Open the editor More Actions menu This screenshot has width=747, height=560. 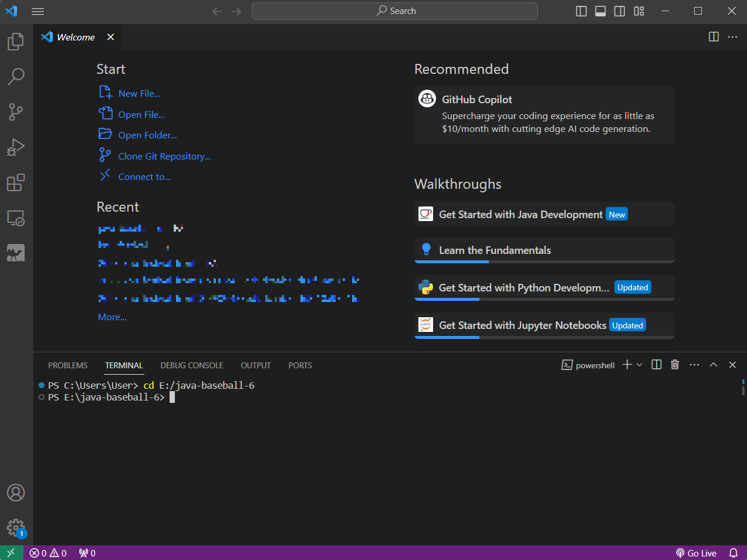point(732,36)
